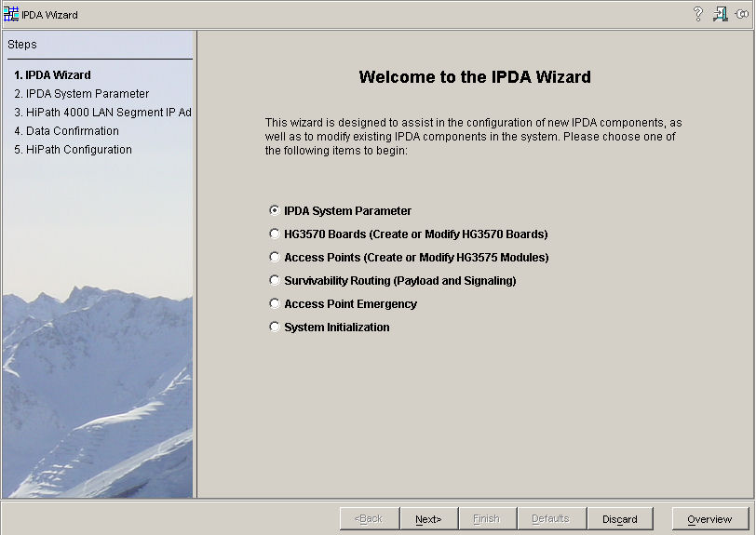Discard the wizard changes

620,519
